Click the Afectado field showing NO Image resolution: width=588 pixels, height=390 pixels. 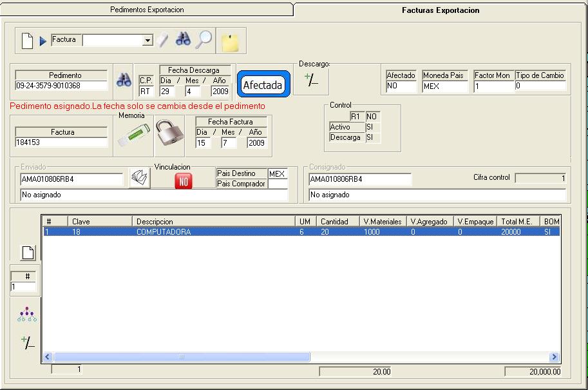tap(401, 86)
